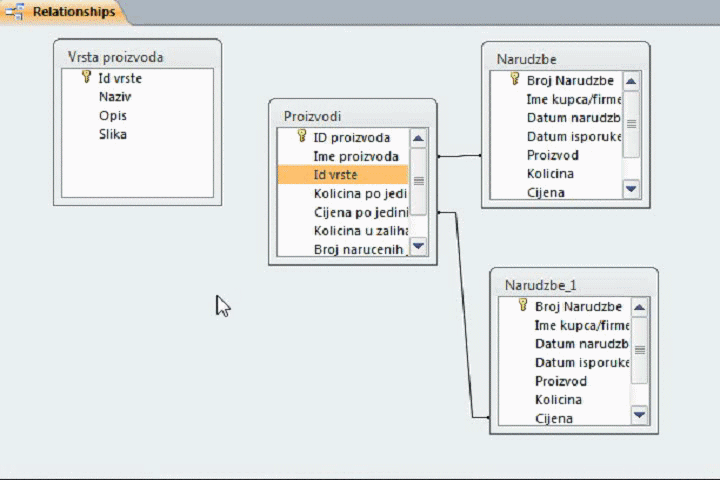Screen dimensions: 720x480
Task: Click the Relationships tab icon
Action: (x=15, y=12)
